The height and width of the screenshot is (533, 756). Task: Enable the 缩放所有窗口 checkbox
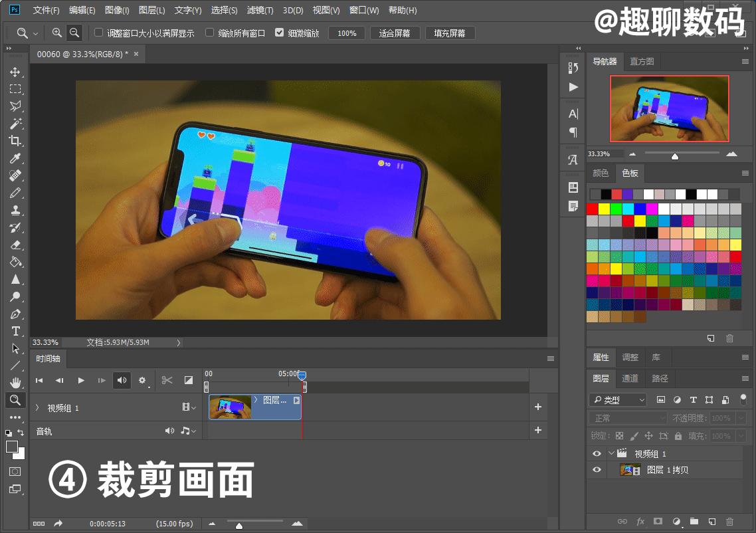pos(210,32)
